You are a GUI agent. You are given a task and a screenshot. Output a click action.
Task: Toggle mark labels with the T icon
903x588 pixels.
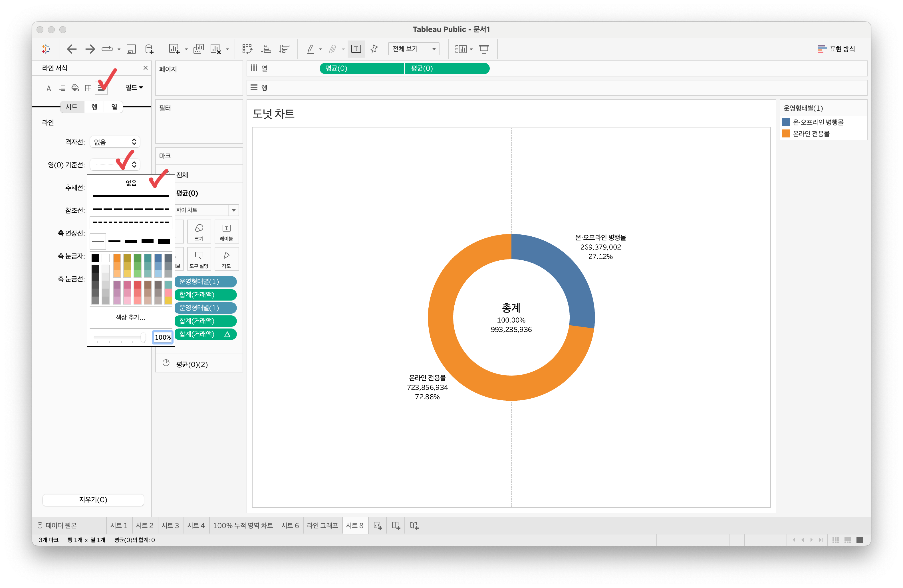[x=356, y=49]
